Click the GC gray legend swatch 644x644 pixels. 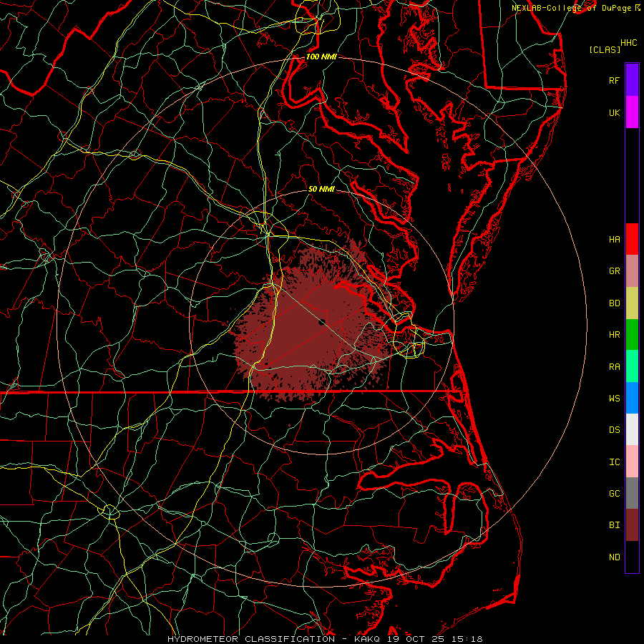click(632, 493)
